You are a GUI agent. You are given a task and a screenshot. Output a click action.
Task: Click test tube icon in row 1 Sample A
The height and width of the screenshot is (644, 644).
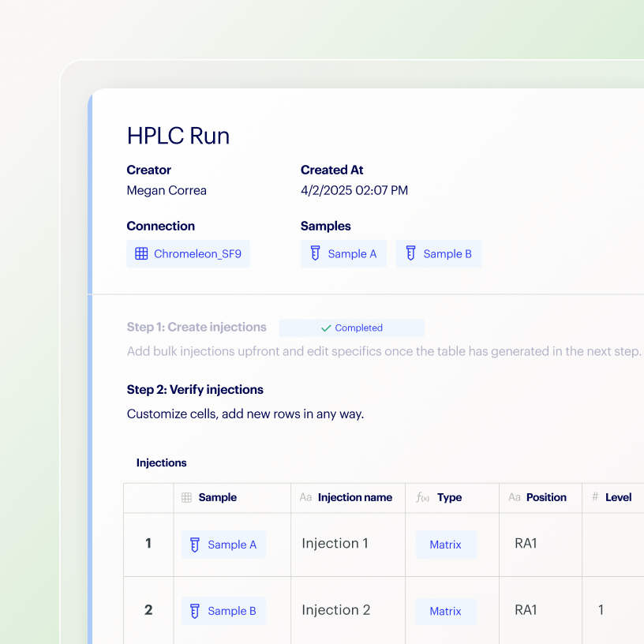coord(195,545)
